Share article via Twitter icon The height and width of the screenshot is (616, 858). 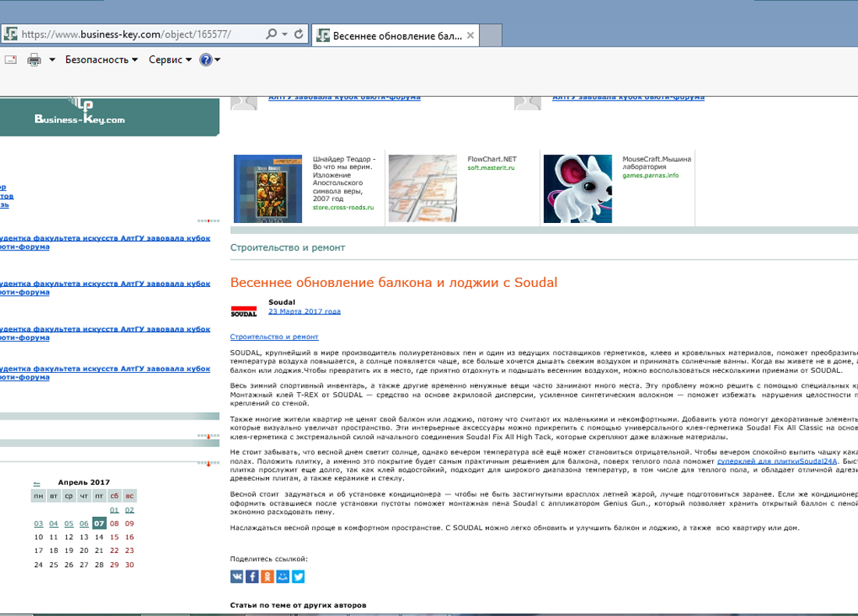pyautogui.click(x=298, y=576)
